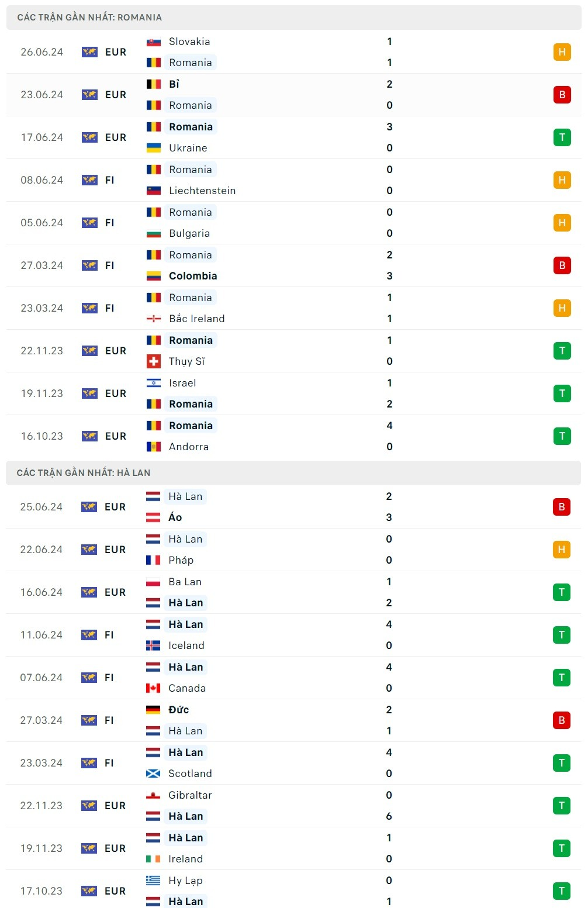588x908 pixels.
Task: Open the Bắc Ireland team link
Action: click(196, 319)
